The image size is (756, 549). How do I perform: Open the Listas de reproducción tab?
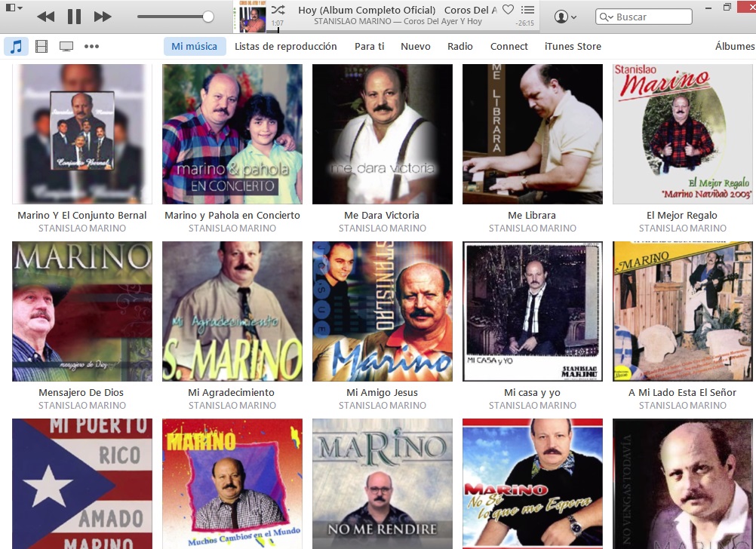tap(286, 46)
